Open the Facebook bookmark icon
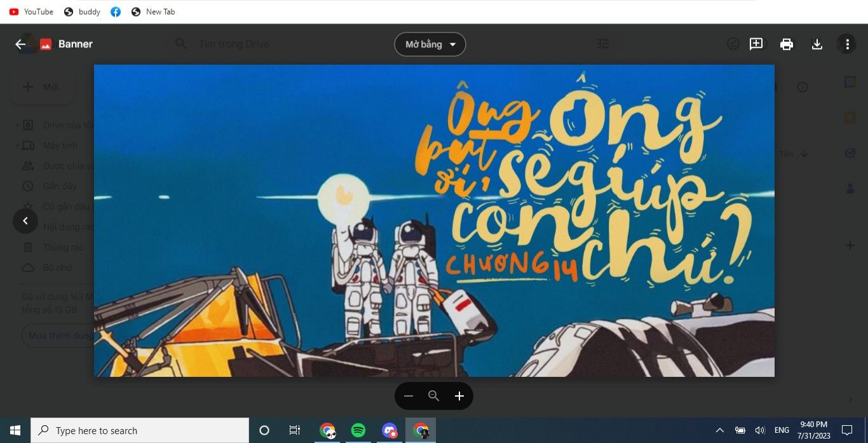This screenshot has height=443, width=868. [x=116, y=11]
